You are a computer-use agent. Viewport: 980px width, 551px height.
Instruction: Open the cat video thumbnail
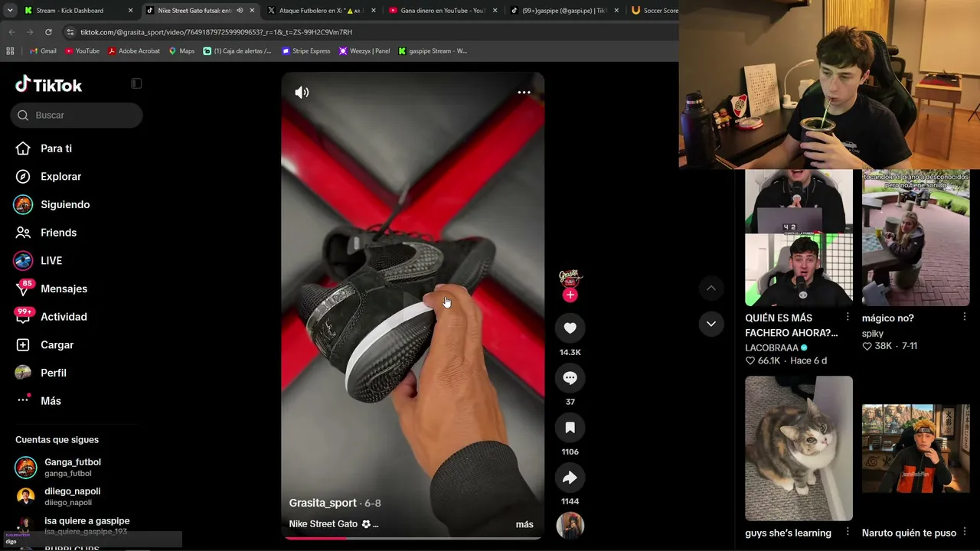(799, 448)
